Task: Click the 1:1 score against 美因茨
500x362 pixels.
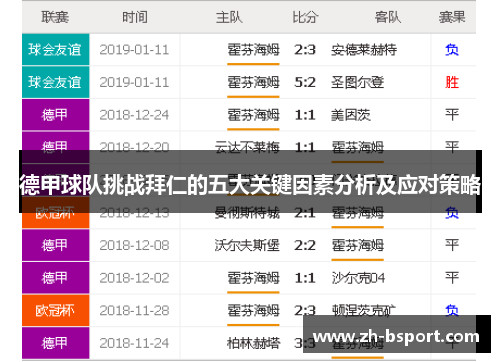Action: point(305,115)
